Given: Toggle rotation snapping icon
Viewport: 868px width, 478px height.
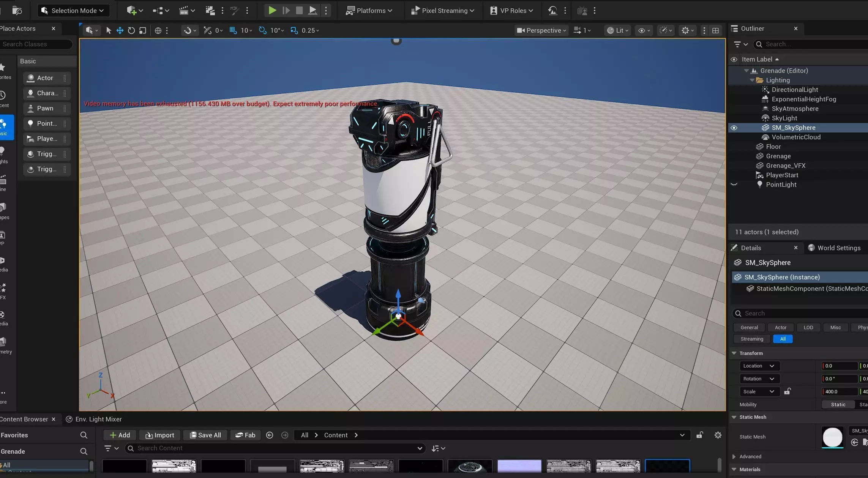Looking at the screenshot, I should point(262,30).
